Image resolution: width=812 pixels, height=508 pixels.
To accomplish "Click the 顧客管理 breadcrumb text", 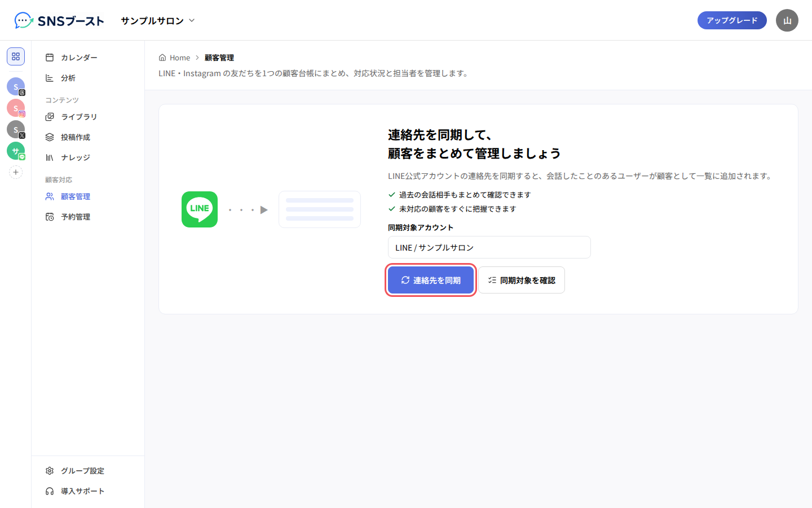I will tap(219, 58).
